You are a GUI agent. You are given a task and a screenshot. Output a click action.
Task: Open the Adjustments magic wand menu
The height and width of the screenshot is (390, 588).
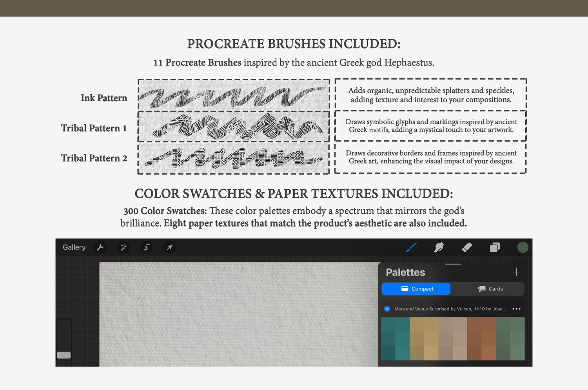[123, 247]
